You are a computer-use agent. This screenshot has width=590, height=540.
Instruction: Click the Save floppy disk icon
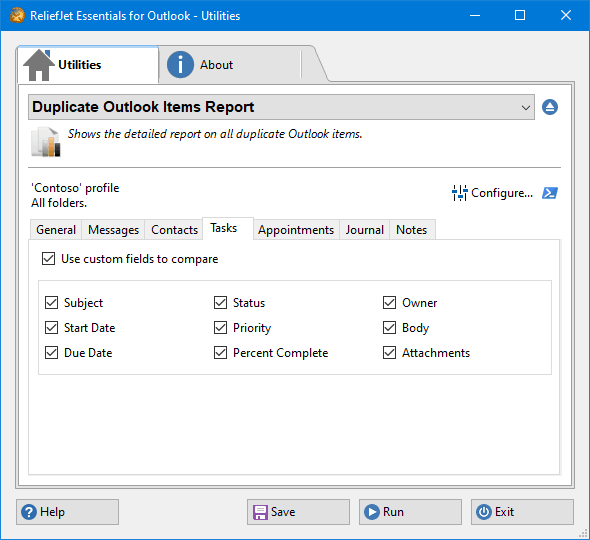(260, 512)
